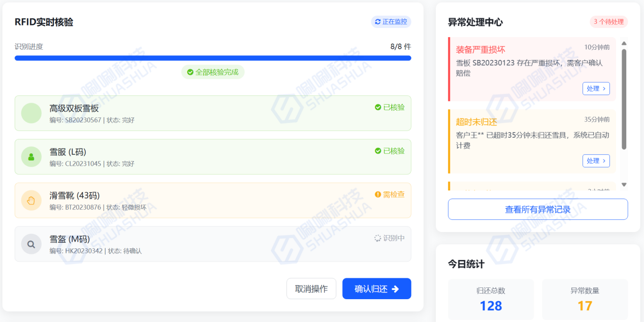644x322 pixels.
Task: Click the blue 识别进度 progress bar
Action: (x=213, y=58)
